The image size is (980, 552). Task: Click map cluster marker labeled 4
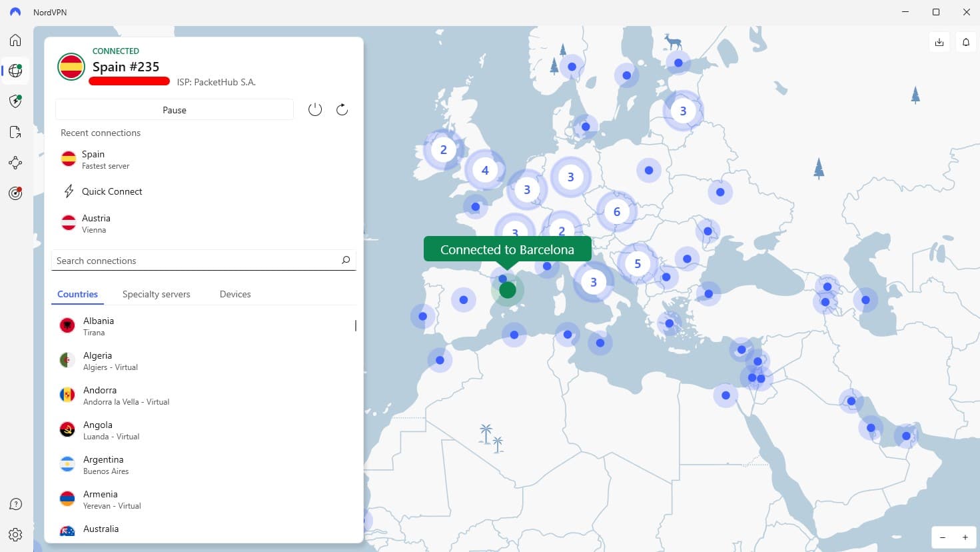pyautogui.click(x=485, y=171)
